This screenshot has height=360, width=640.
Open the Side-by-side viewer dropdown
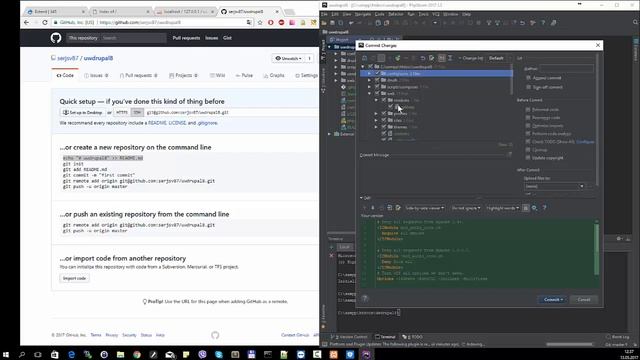(424, 208)
